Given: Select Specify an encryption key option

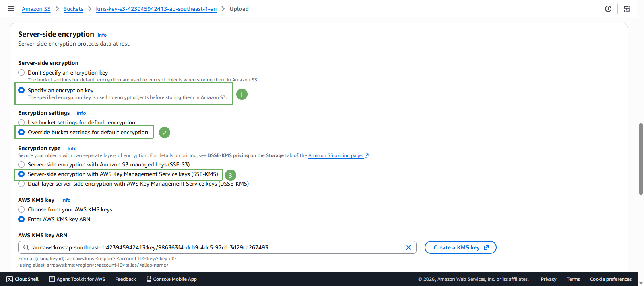Looking at the screenshot, I should coord(21,90).
